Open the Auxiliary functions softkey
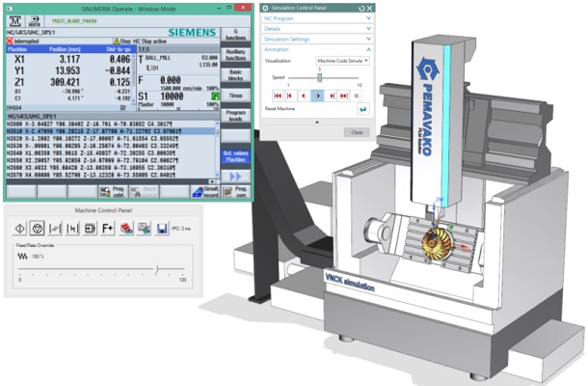This screenshot has width=588, height=386. pyautogui.click(x=235, y=55)
